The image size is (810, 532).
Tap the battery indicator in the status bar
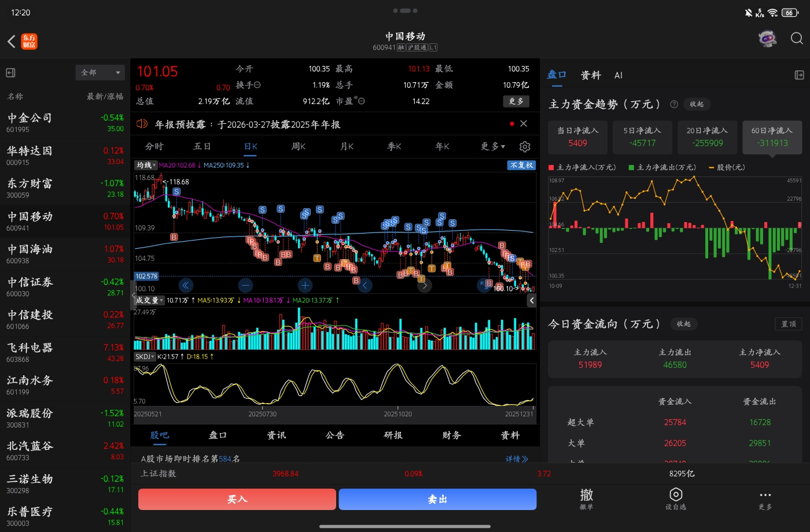pyautogui.click(x=791, y=12)
